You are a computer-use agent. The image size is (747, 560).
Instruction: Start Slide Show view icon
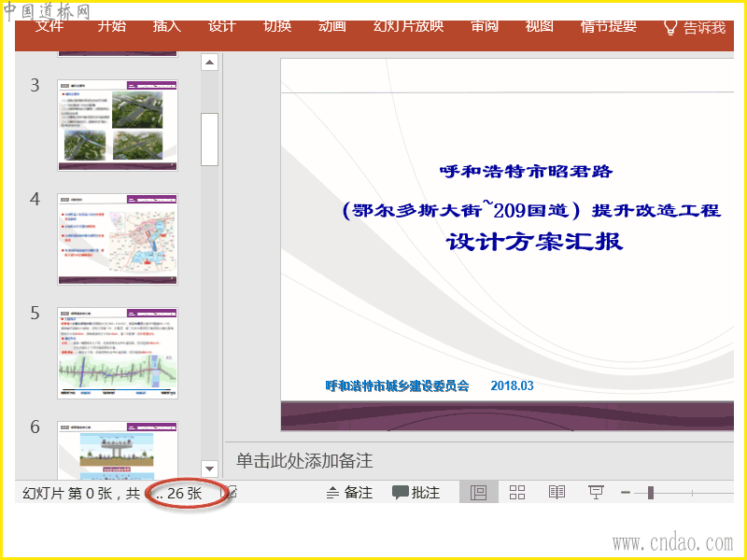pos(596,493)
